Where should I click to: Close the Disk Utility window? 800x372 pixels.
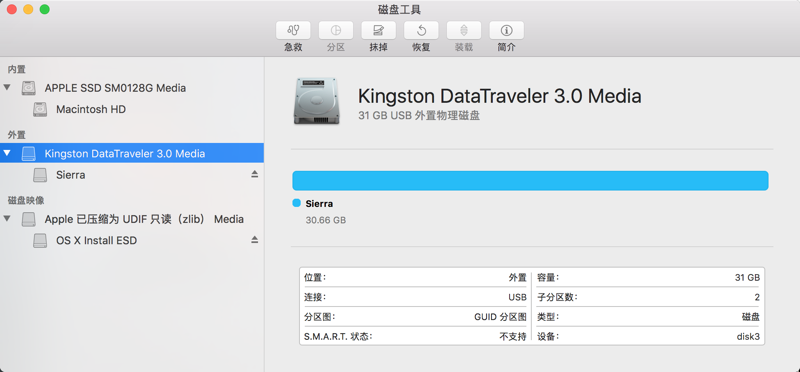point(12,9)
